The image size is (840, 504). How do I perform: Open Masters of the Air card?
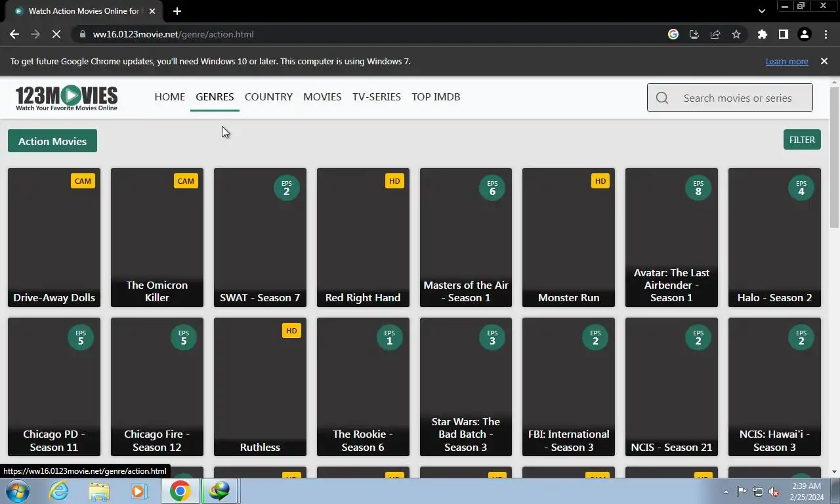[x=466, y=238]
